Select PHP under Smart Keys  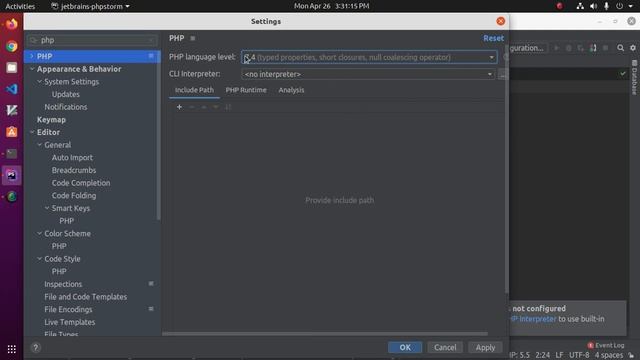click(x=67, y=221)
